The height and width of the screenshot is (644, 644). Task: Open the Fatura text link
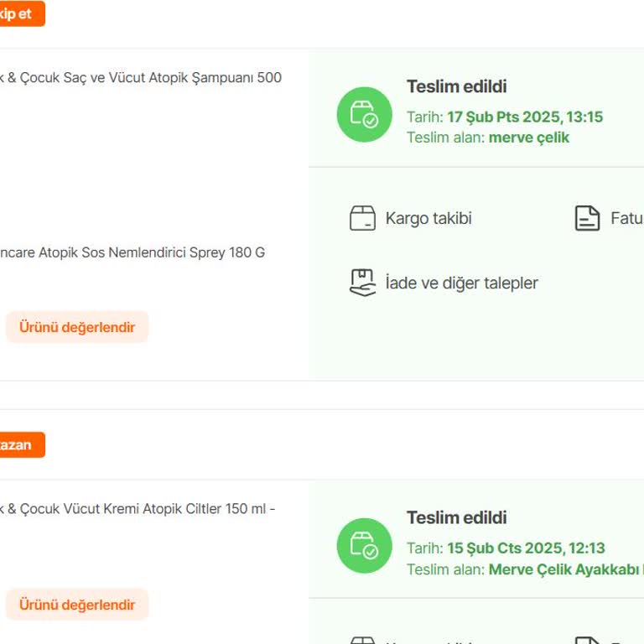click(626, 219)
